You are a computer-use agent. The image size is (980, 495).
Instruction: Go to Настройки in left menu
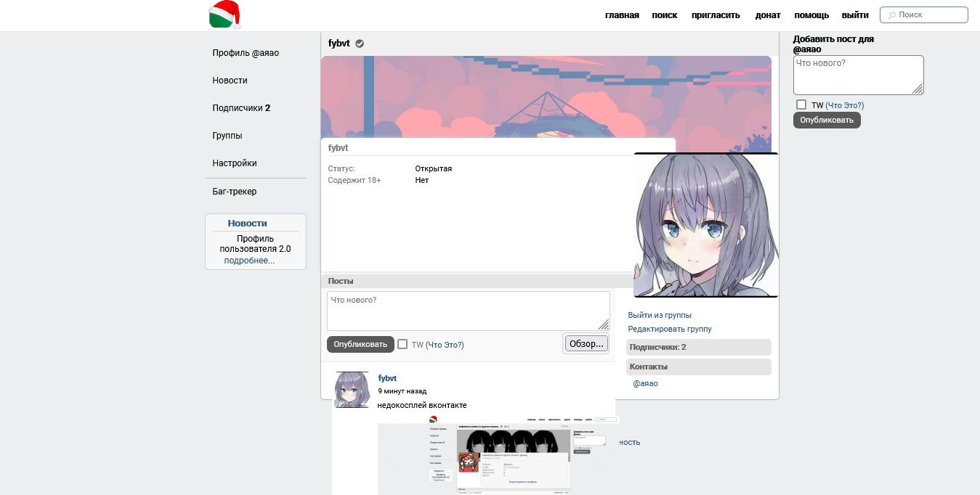coord(234,163)
